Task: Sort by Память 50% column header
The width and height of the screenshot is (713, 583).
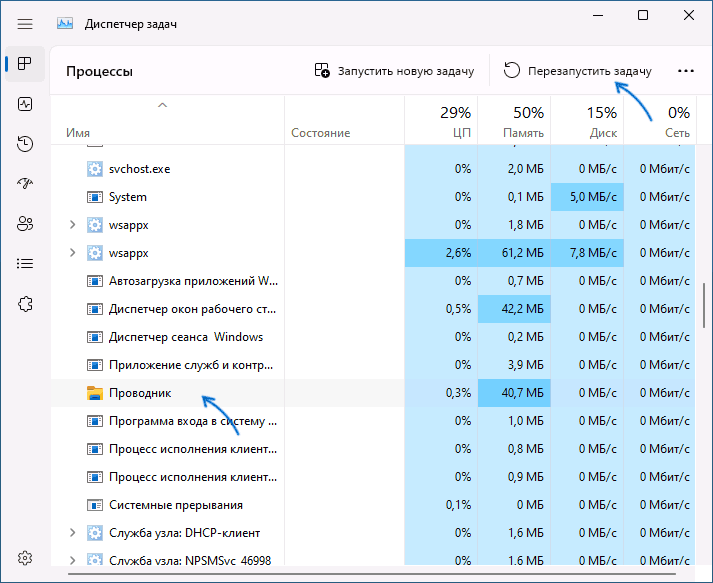Action: tap(514, 121)
